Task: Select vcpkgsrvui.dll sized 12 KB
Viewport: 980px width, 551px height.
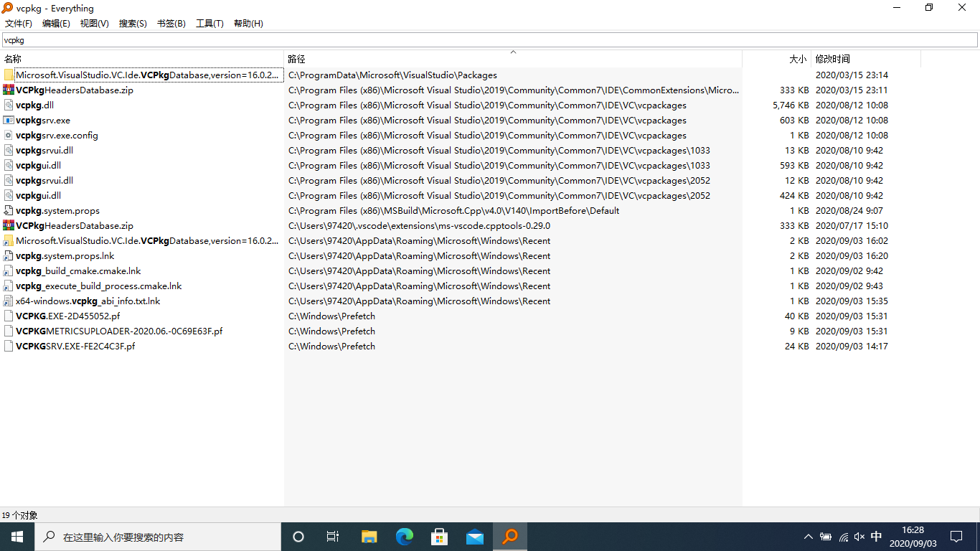Action: pos(44,180)
